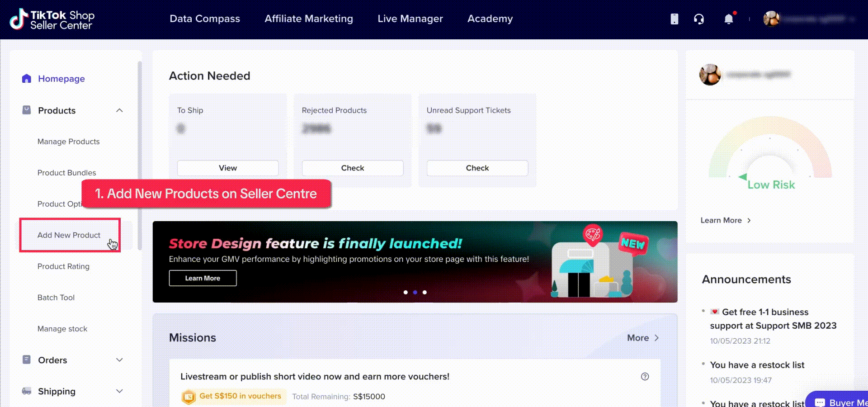Go to Affiliate Marketing tab
This screenshot has width=868, height=407.
308,19
